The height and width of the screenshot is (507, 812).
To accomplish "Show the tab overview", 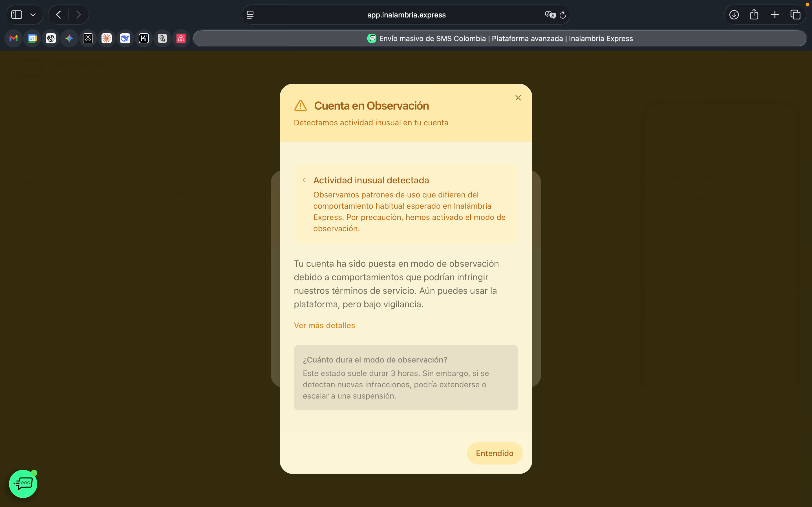I will 795,15.
